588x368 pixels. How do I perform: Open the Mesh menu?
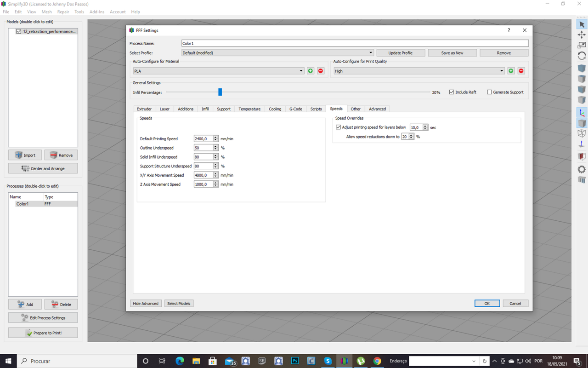[46, 12]
